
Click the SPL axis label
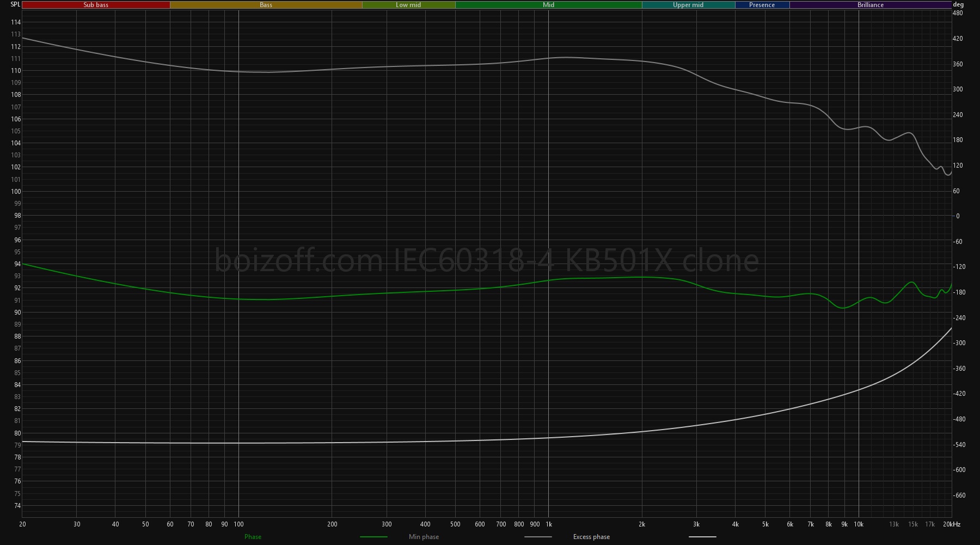(x=15, y=4)
